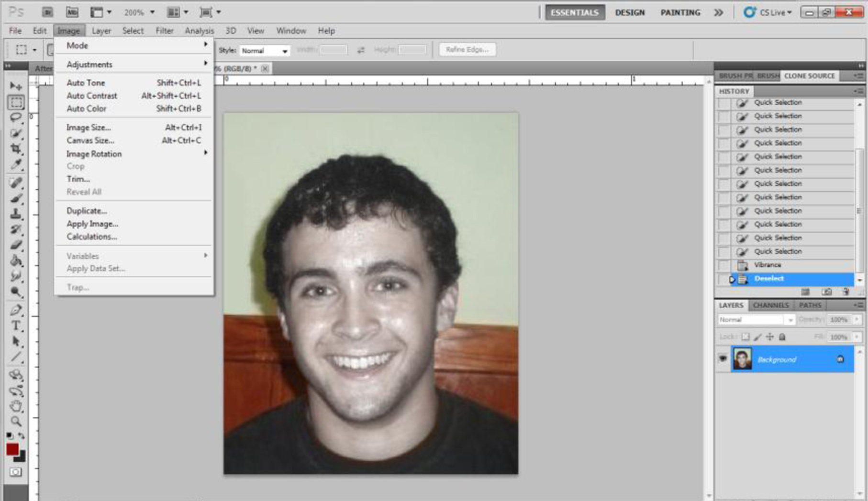Screen dimensions: 868x501
Task: Show more workspaces with double arrow
Action: (x=718, y=12)
